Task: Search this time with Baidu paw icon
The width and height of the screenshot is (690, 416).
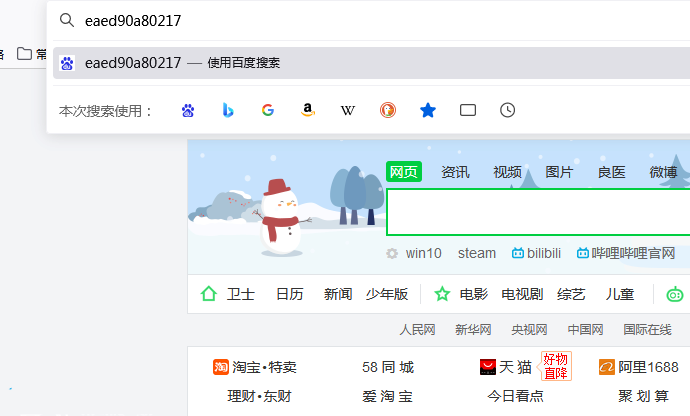Action: (188, 110)
